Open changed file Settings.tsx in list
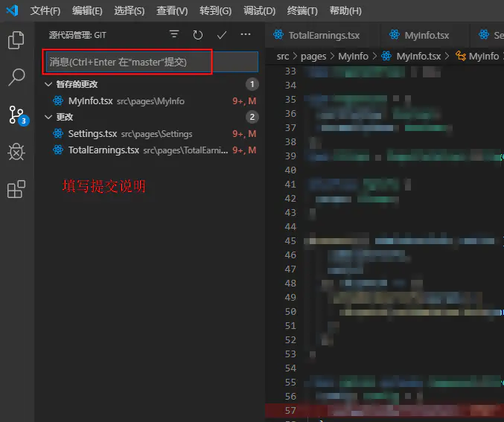Image resolution: width=504 pixels, height=422 pixels. [150, 133]
